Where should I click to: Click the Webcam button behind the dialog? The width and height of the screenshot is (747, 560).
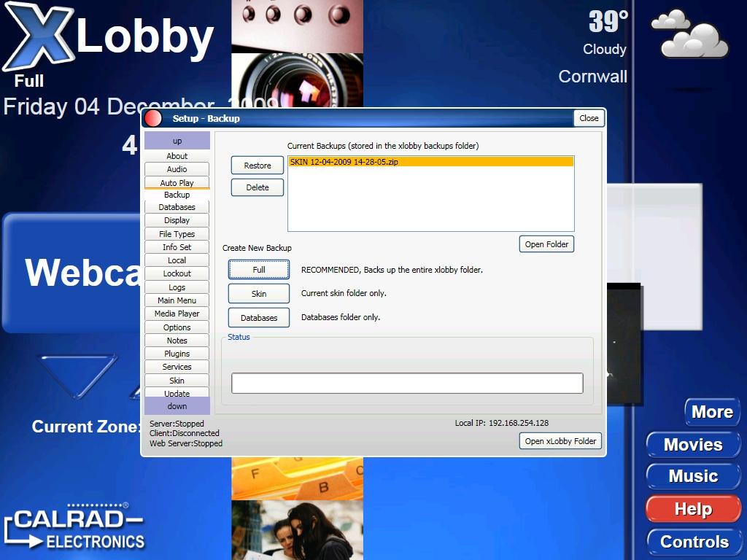pos(71,273)
